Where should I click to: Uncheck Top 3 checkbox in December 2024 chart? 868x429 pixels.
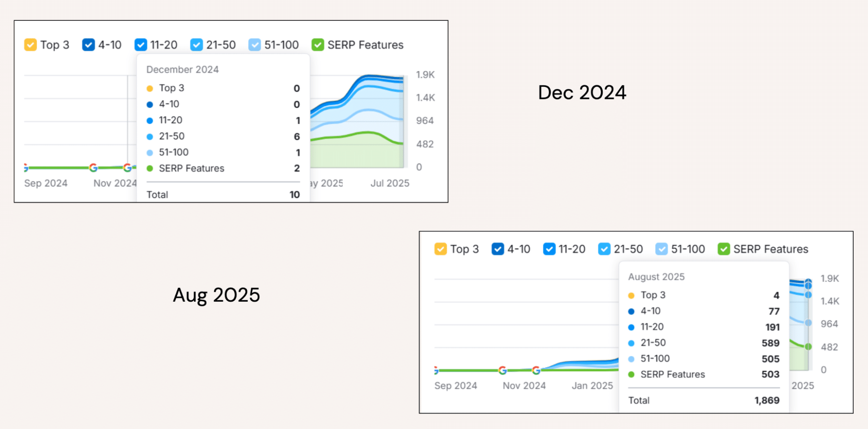(x=30, y=45)
